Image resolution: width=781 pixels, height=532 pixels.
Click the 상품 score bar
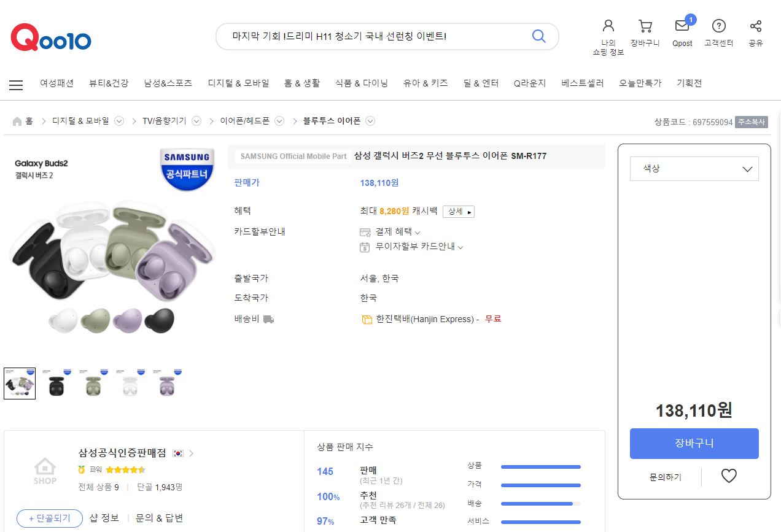tap(541, 467)
